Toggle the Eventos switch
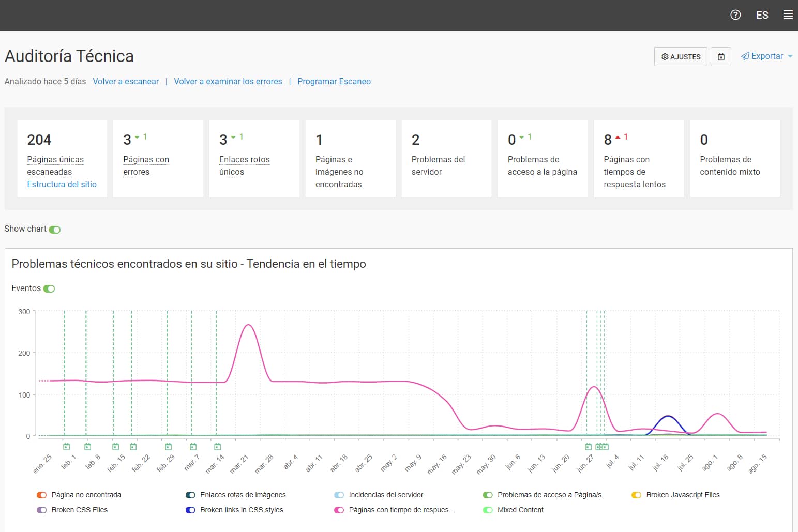Viewport: 798px width, 532px height. point(49,288)
